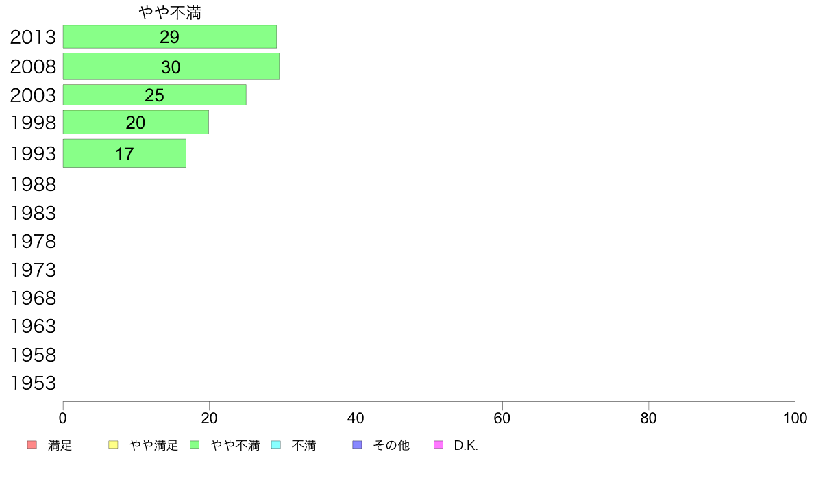Click the yellow やや満足 legend swatch
The image size is (814, 504).
[x=113, y=445]
